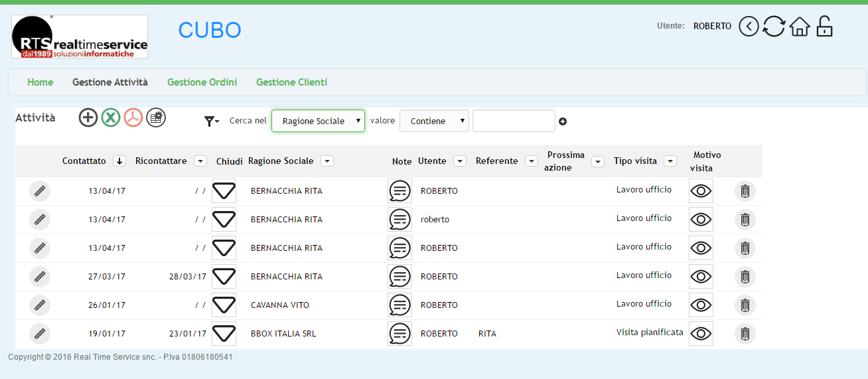Click the Ricontattare column header text
The height and width of the screenshot is (379, 868).
point(161,161)
